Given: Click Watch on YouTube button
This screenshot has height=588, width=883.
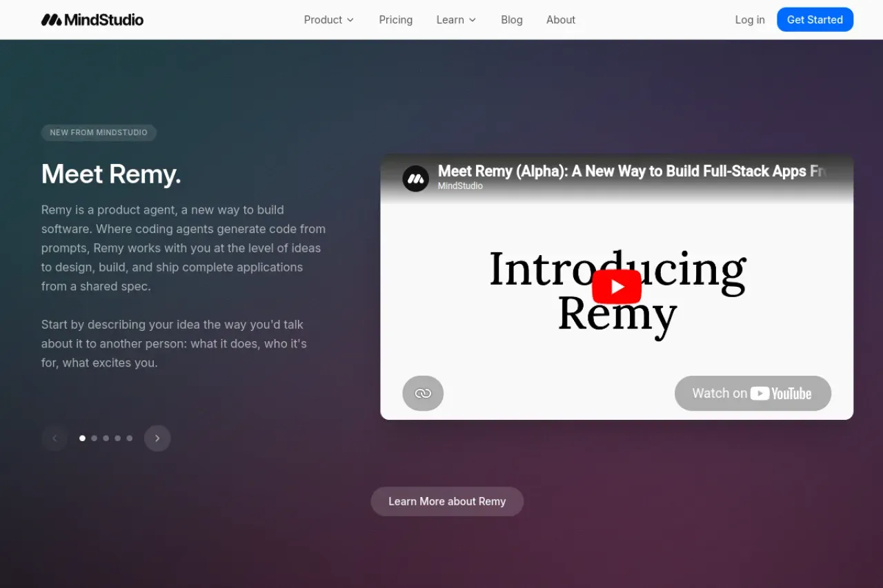Looking at the screenshot, I should coord(753,393).
